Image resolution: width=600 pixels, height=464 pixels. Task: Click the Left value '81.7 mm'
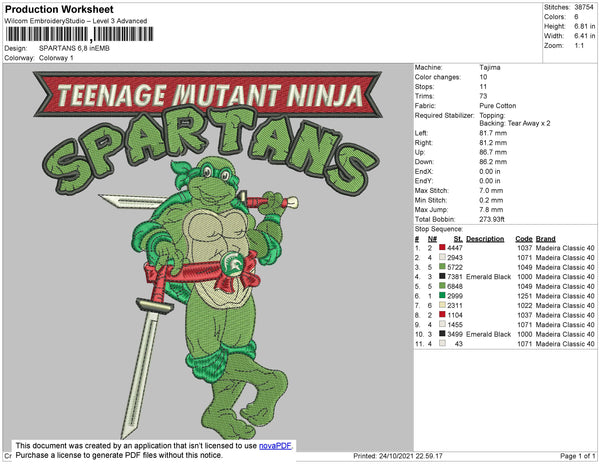click(x=493, y=134)
